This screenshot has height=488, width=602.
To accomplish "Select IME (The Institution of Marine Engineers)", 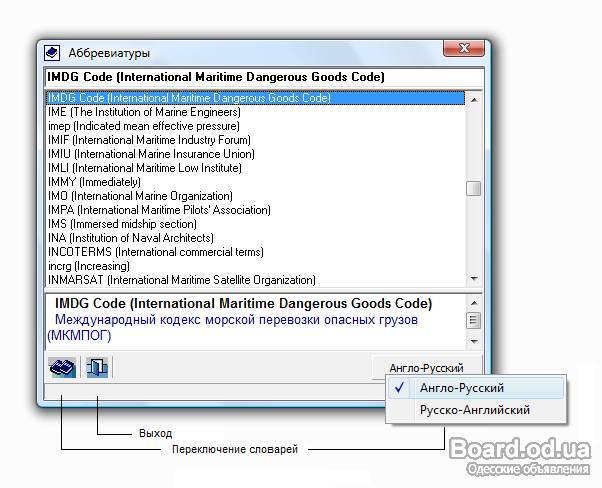I will [144, 113].
